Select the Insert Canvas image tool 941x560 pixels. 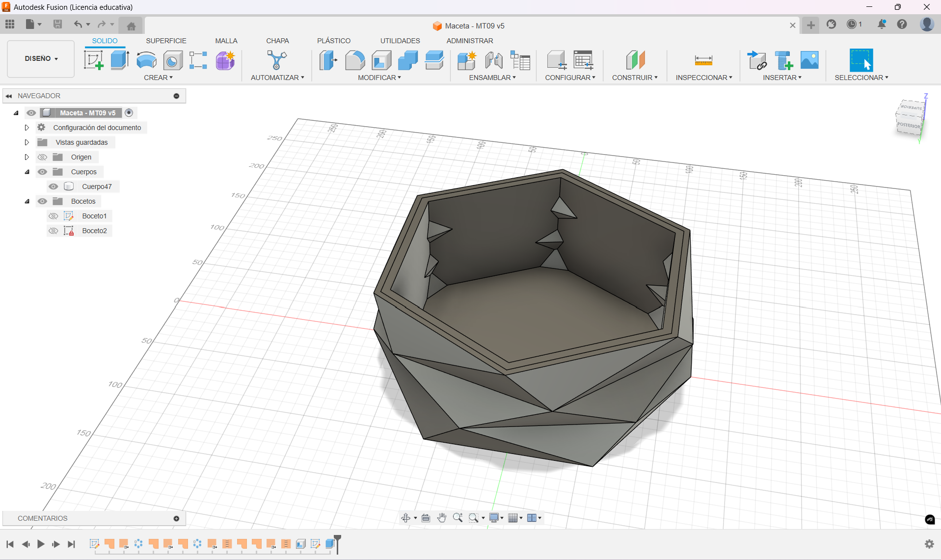tap(809, 60)
